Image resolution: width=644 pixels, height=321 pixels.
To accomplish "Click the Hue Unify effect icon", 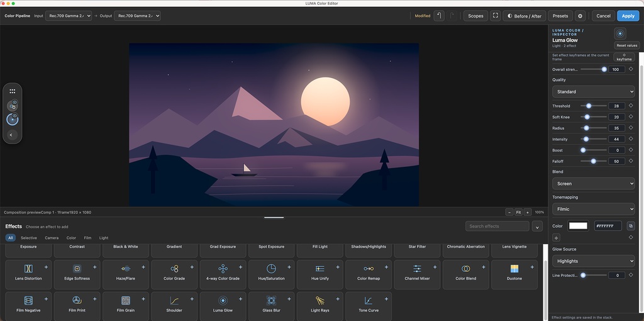I will point(320,269).
